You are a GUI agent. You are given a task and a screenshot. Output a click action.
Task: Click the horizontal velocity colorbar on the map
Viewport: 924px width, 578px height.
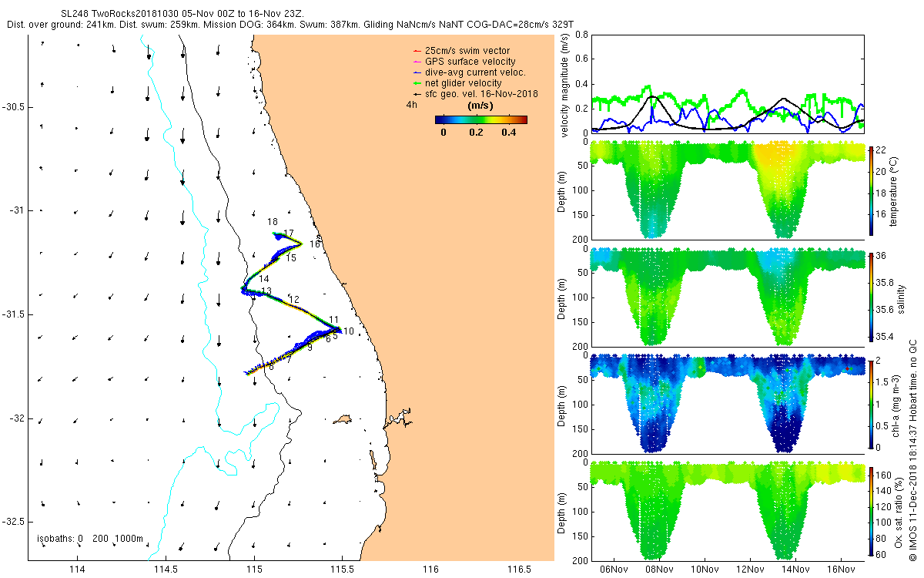pyautogui.click(x=480, y=119)
